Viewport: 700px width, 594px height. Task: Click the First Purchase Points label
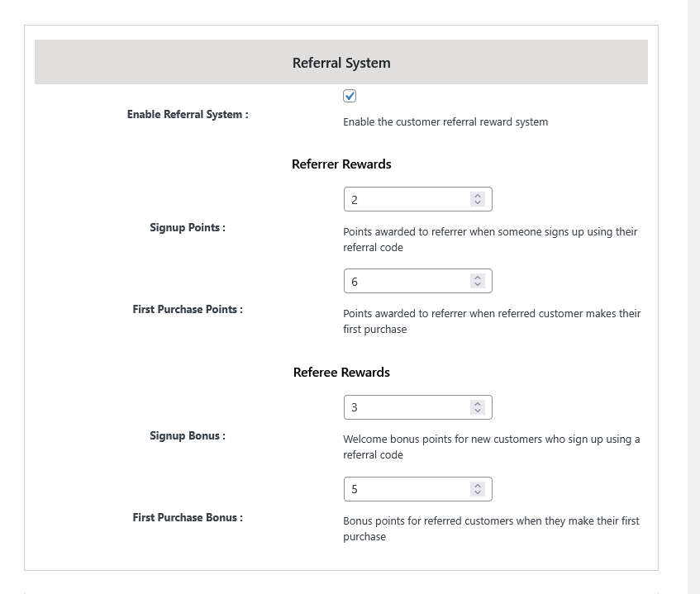click(x=187, y=309)
